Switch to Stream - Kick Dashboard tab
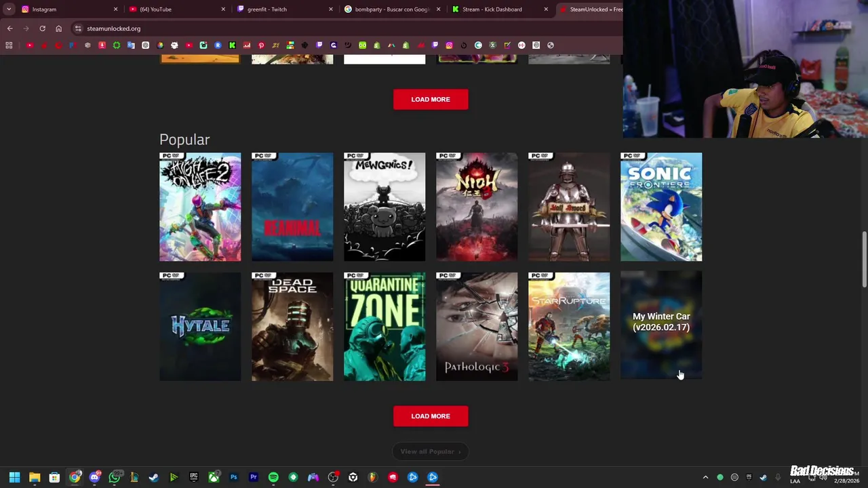868x488 pixels. click(500, 9)
